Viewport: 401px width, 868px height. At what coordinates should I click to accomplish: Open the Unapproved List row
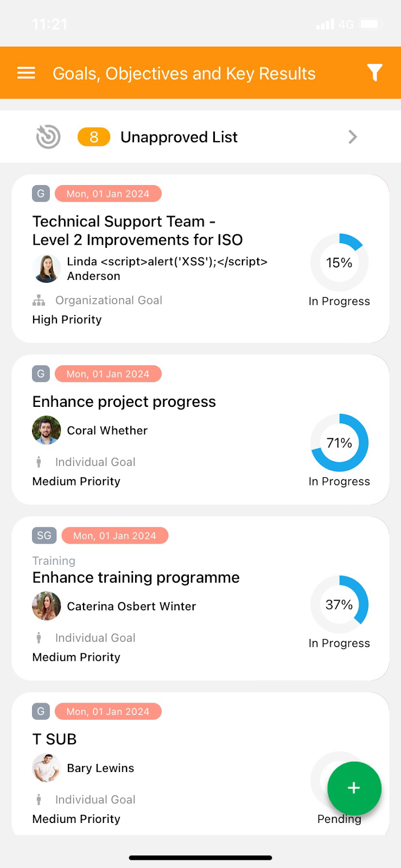pyautogui.click(x=179, y=137)
